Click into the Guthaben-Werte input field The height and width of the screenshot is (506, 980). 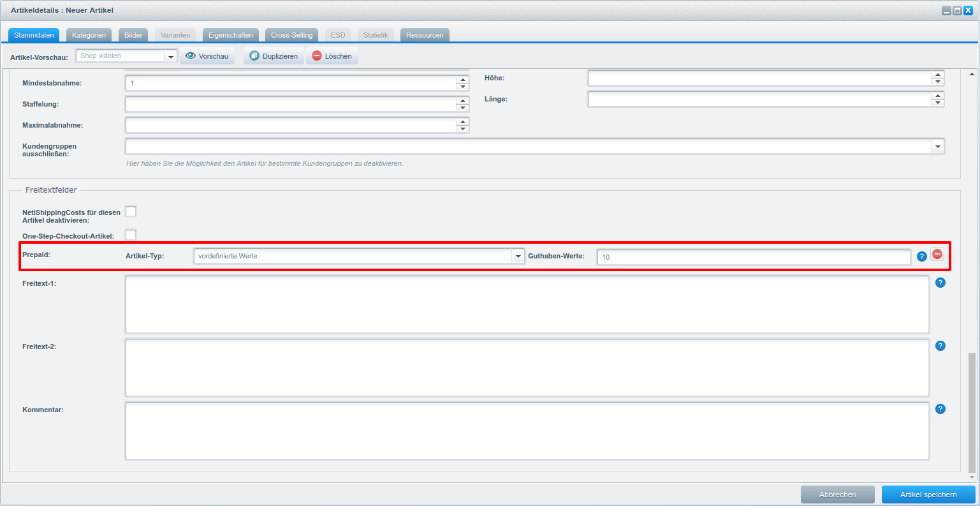coord(753,257)
